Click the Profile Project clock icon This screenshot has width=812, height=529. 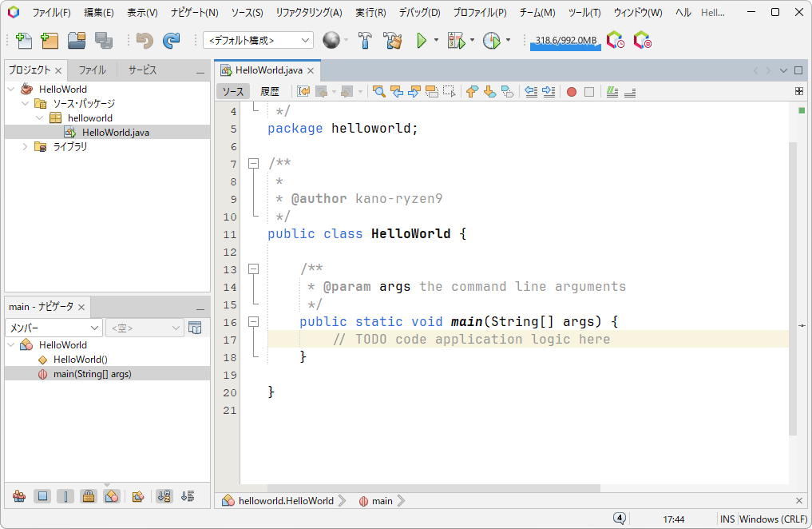click(492, 40)
